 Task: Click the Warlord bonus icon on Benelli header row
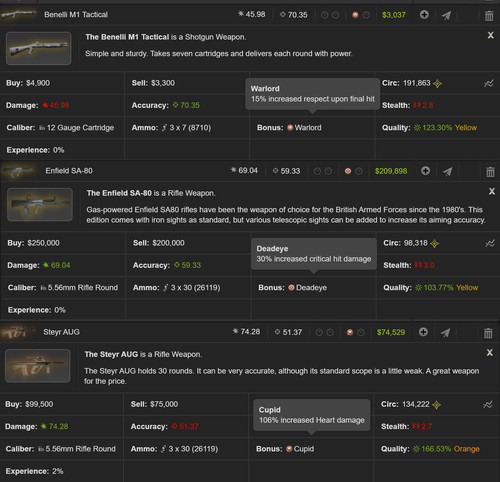pos(355,15)
